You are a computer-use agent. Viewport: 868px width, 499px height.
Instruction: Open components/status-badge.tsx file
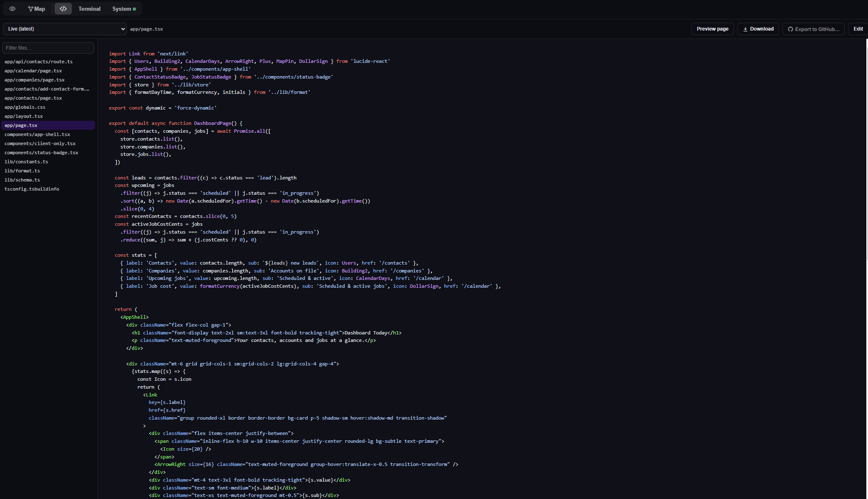coord(48,153)
